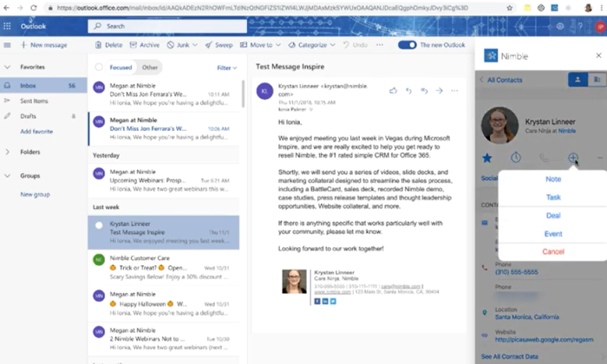Open the Inbox folder
This screenshot has height=364, width=607.
tap(43, 86)
